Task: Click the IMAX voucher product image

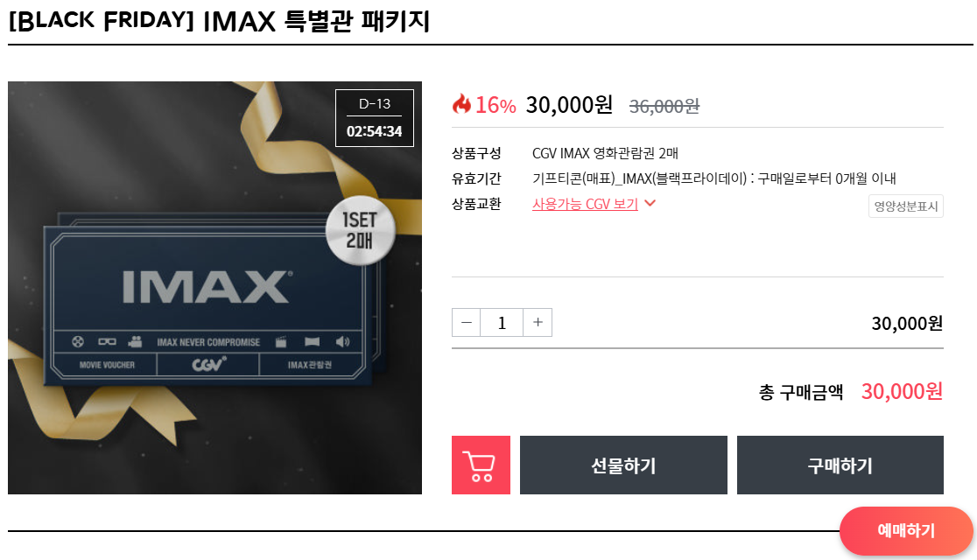Action: click(x=214, y=288)
